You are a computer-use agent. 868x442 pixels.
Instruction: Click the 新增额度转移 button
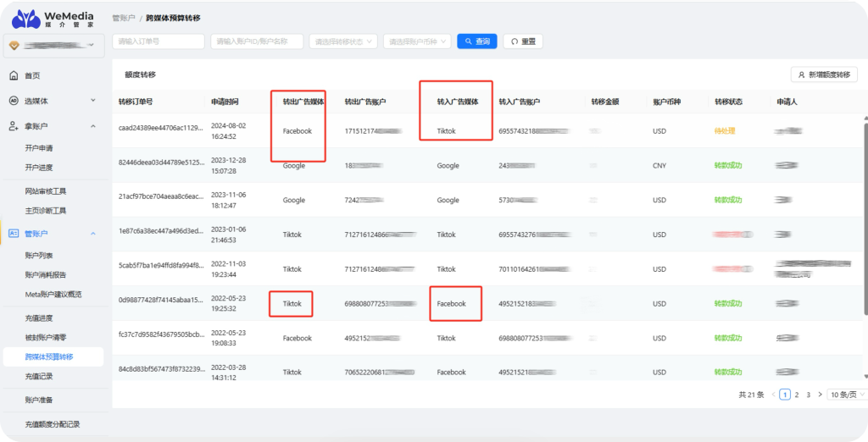(822, 75)
